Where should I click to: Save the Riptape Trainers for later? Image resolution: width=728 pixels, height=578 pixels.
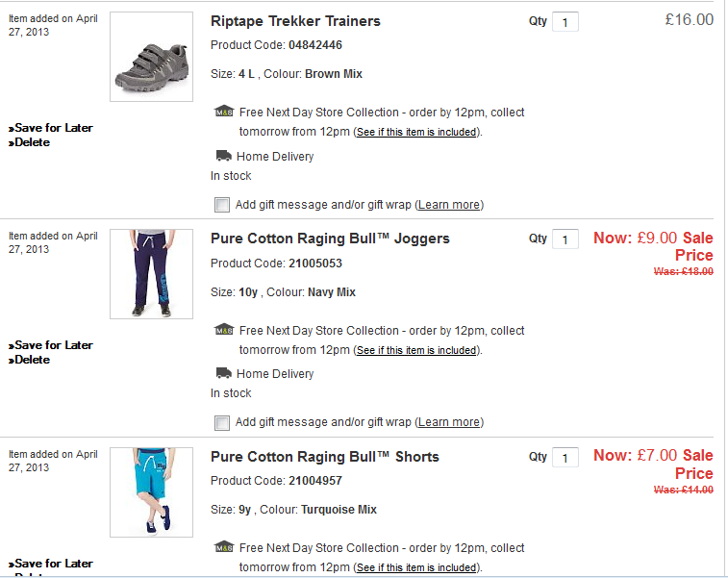[x=54, y=128]
